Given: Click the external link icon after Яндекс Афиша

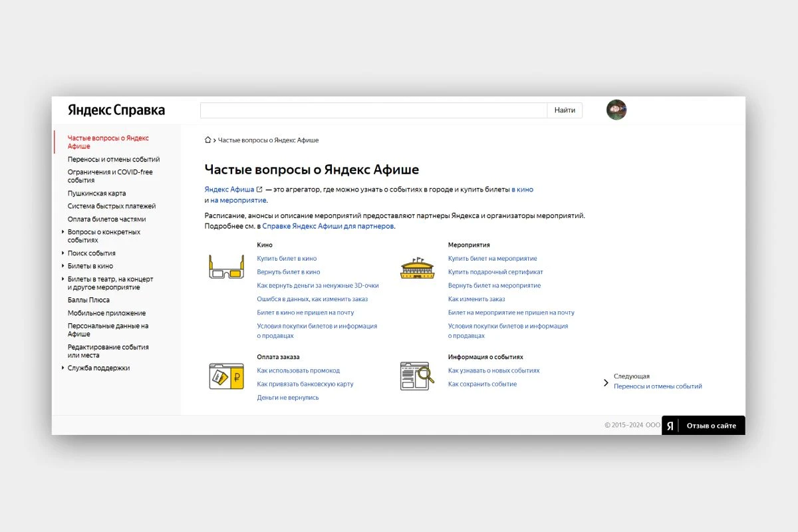Looking at the screenshot, I should click(x=259, y=190).
